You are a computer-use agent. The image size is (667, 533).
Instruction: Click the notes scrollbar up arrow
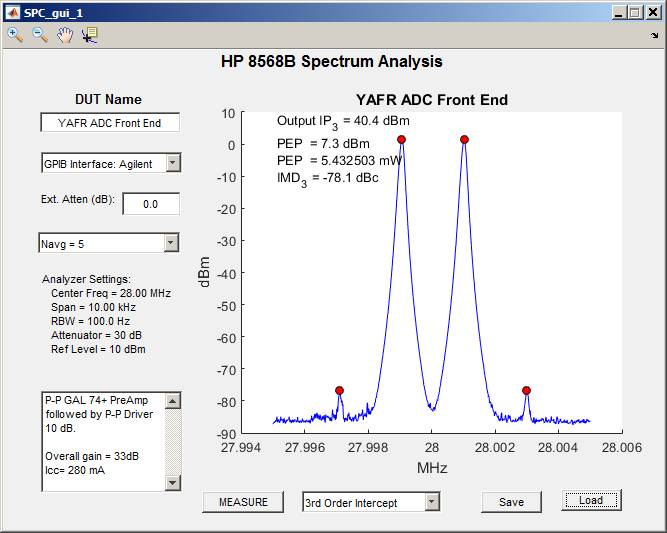coord(173,401)
